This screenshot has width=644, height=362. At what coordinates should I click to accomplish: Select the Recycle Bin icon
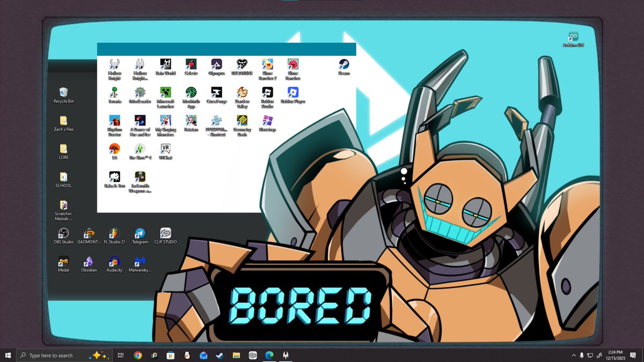pyautogui.click(x=63, y=95)
